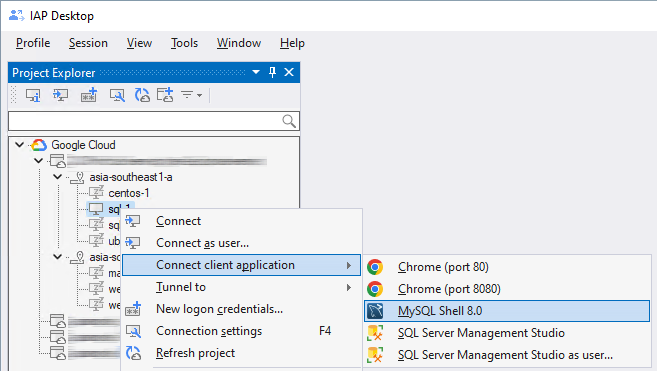
Task: Select the centos-1 instance
Action: coord(129,193)
